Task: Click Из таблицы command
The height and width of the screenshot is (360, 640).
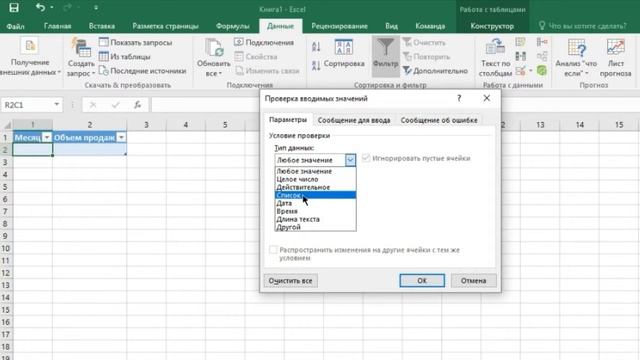Action: (x=125, y=57)
